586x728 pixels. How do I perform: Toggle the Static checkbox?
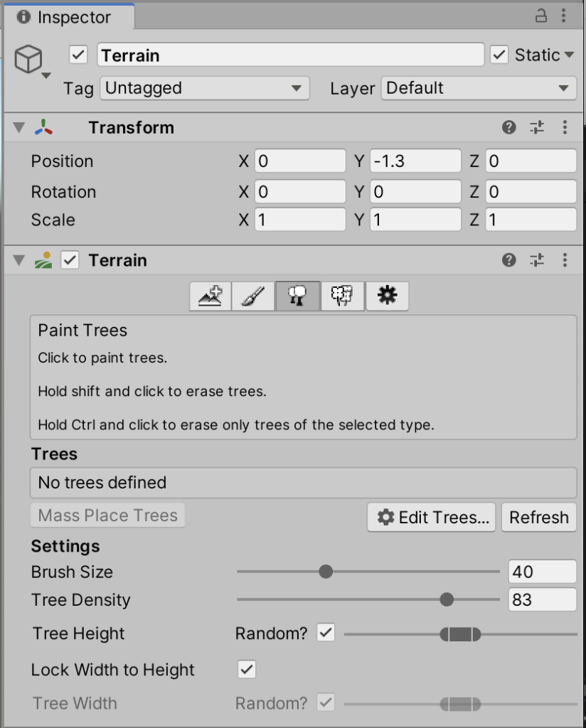pos(499,55)
